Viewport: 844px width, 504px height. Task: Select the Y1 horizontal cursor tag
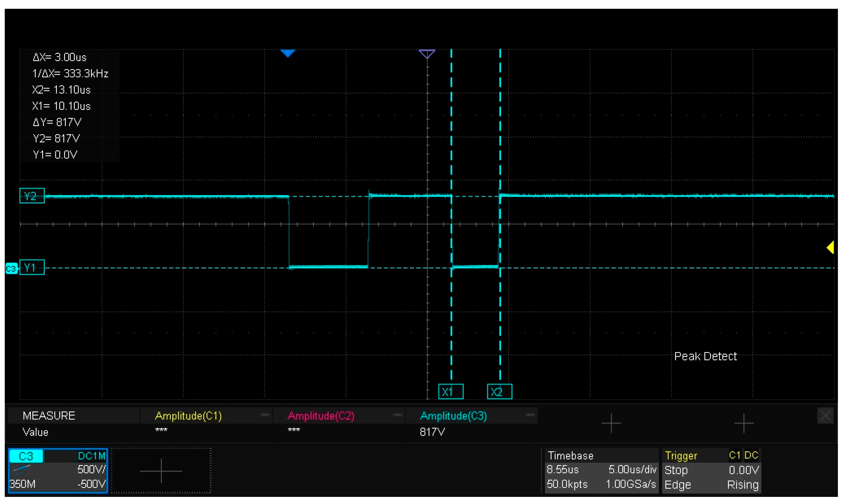(x=31, y=268)
